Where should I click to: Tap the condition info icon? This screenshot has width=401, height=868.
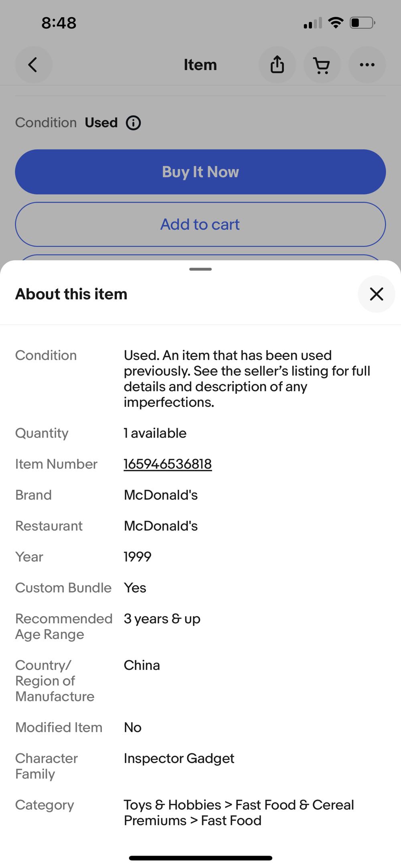(134, 123)
